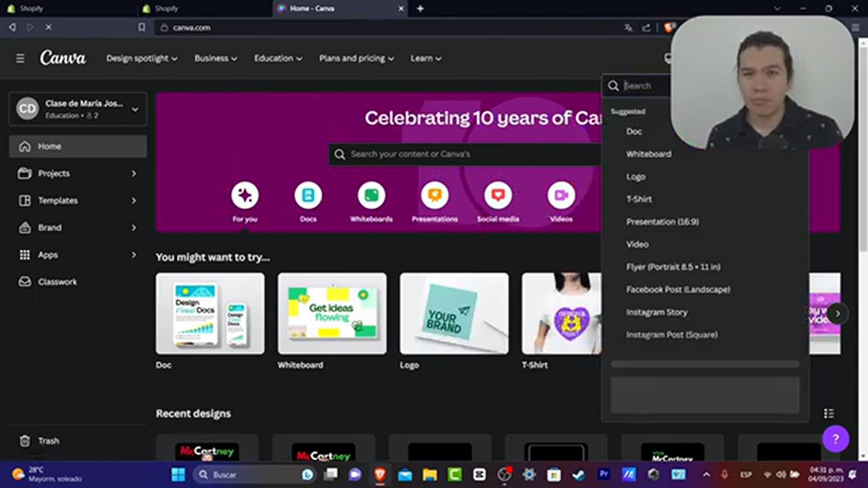Screen dimensions: 868x488
Task: Choose Flyer (Portrait 8.5 × 11 in) suggestion
Action: pyautogui.click(x=673, y=267)
